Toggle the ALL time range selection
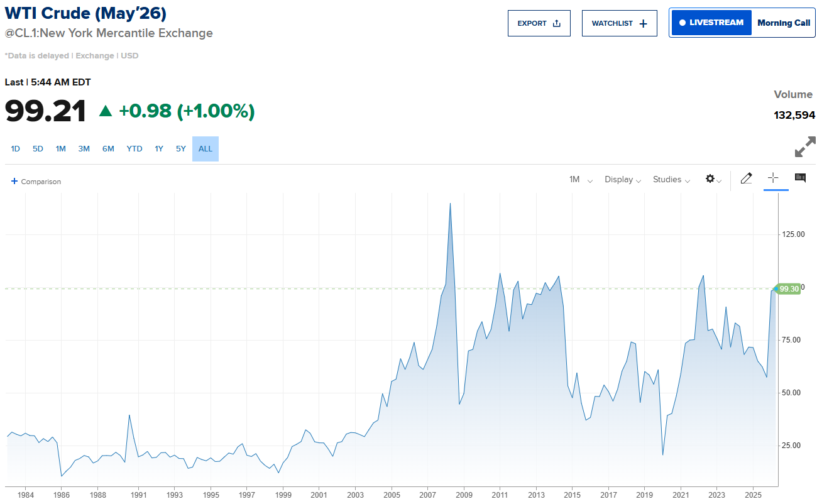817x504 pixels. (x=206, y=149)
